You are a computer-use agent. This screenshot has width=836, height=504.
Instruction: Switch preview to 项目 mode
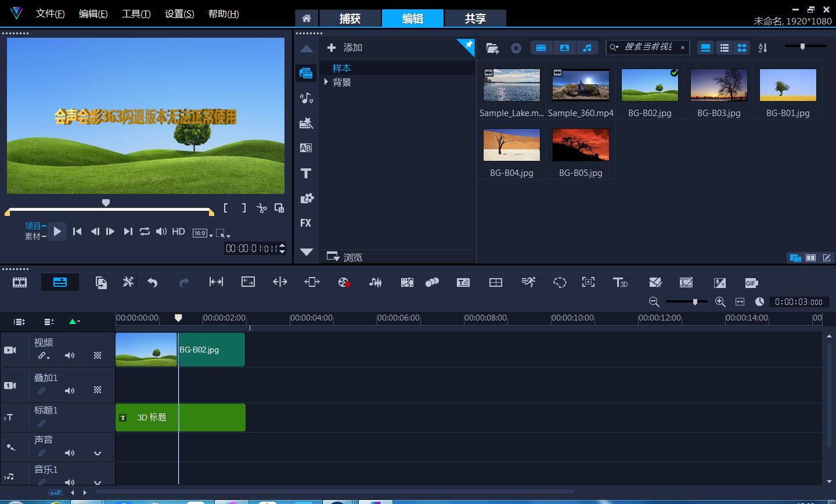click(x=33, y=226)
